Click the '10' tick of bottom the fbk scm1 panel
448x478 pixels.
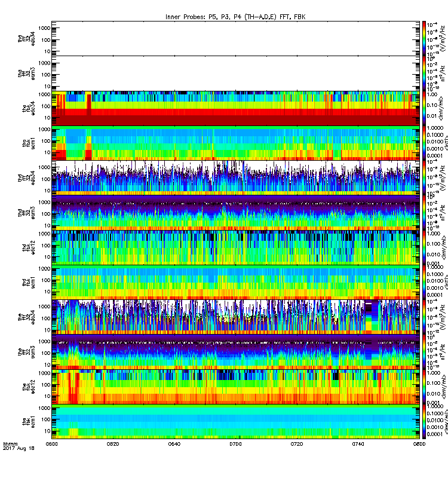pyautogui.click(x=47, y=431)
